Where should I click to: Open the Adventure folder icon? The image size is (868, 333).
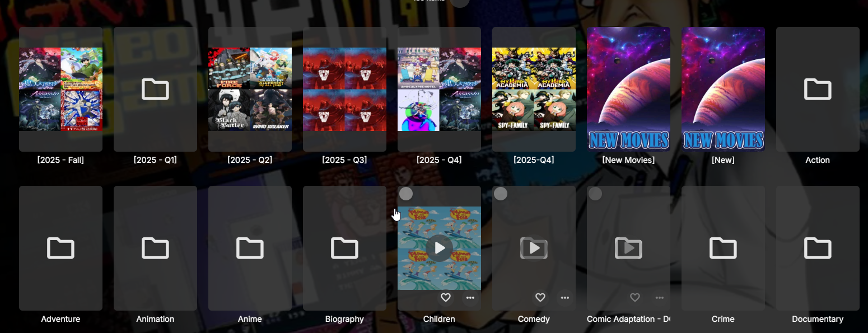pyautogui.click(x=60, y=248)
